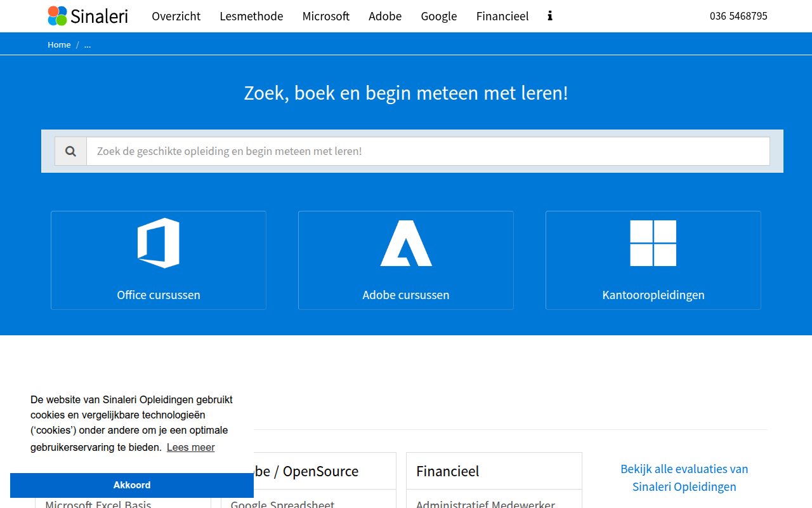Viewport: 812px width, 508px height.
Task: Navigate to Financieel in top menu
Action: 502,16
